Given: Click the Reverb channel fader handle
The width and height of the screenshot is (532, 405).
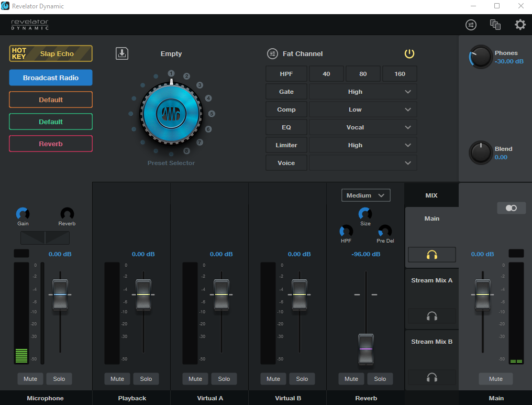Looking at the screenshot, I should tap(365, 349).
